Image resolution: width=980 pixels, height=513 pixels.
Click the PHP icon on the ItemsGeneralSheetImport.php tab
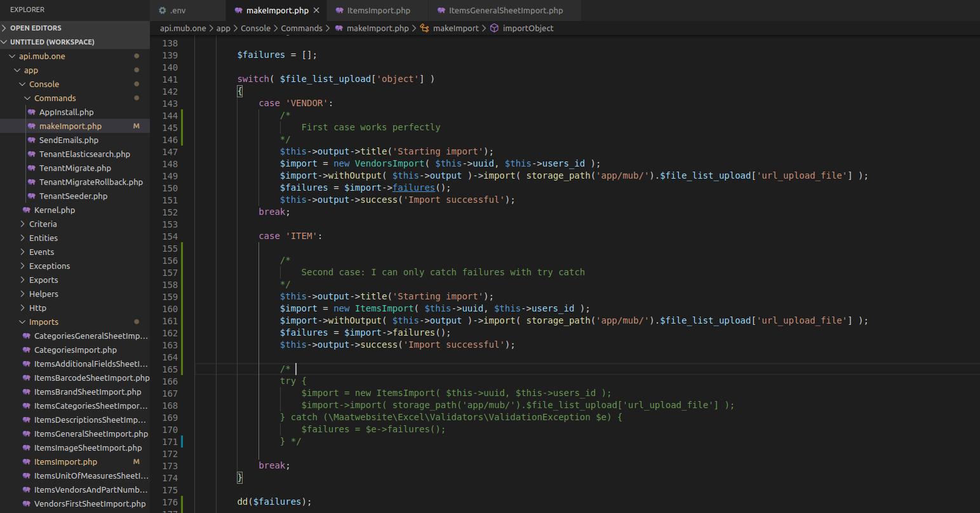[x=440, y=10]
